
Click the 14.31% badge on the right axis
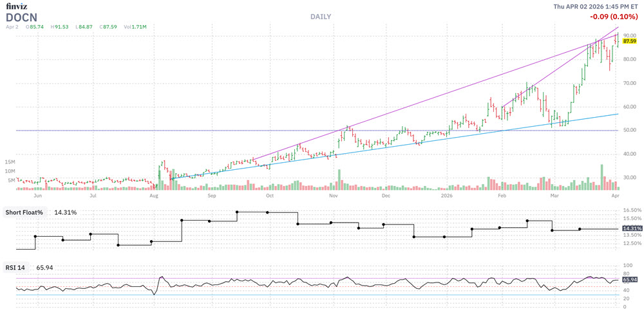(632, 228)
